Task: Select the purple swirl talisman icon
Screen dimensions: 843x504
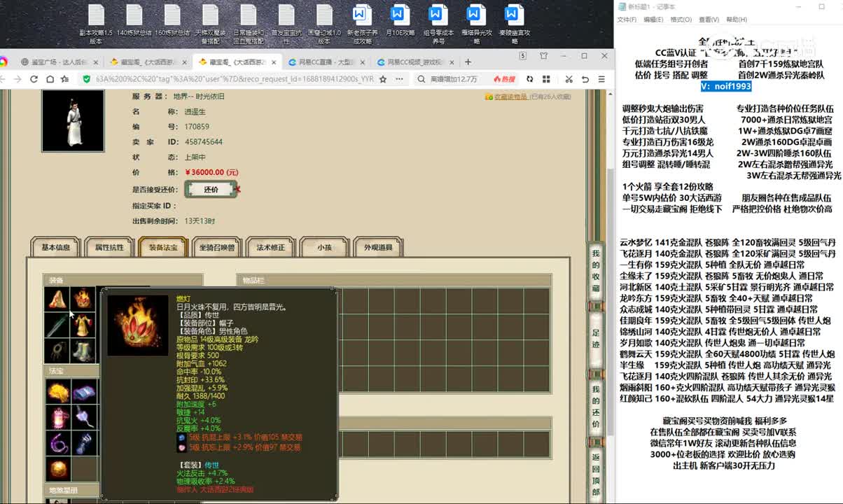Action: coord(57,444)
